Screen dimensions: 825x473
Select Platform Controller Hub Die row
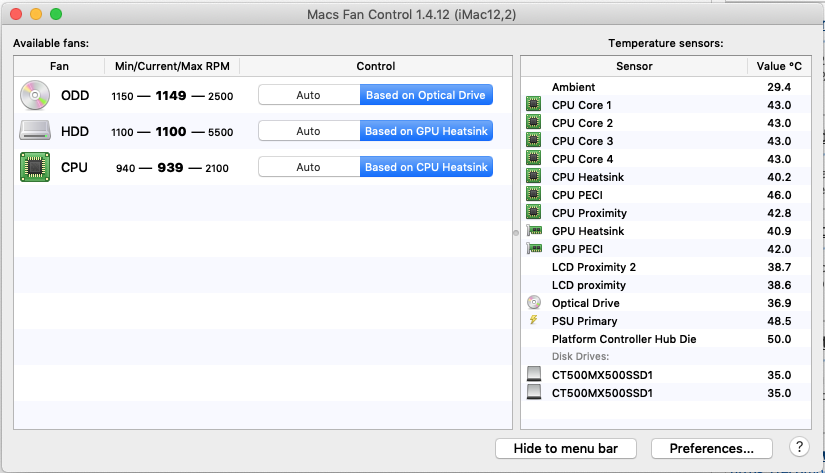[666, 339]
